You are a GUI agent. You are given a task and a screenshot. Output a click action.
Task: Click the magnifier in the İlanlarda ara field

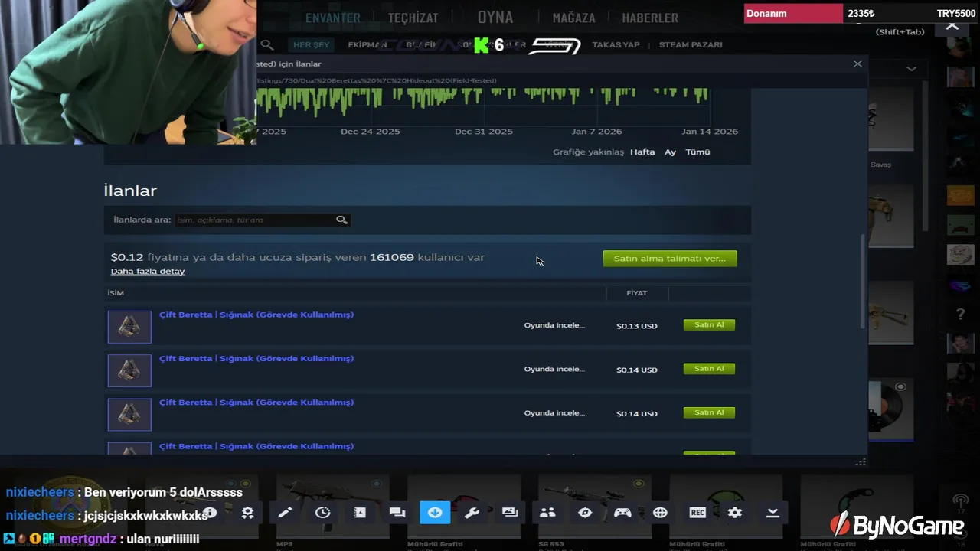coord(341,220)
